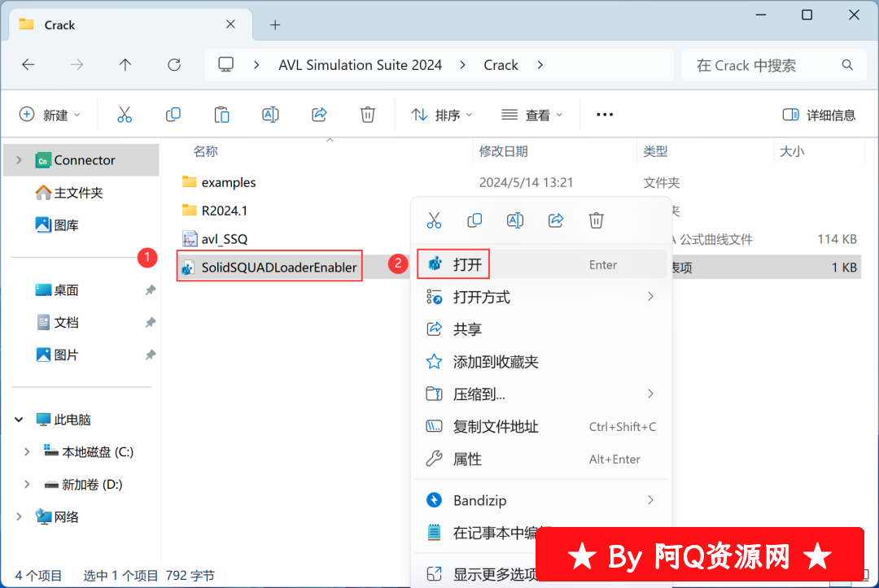Sort by the 类型 column header
The height and width of the screenshot is (588, 879).
[x=654, y=151]
